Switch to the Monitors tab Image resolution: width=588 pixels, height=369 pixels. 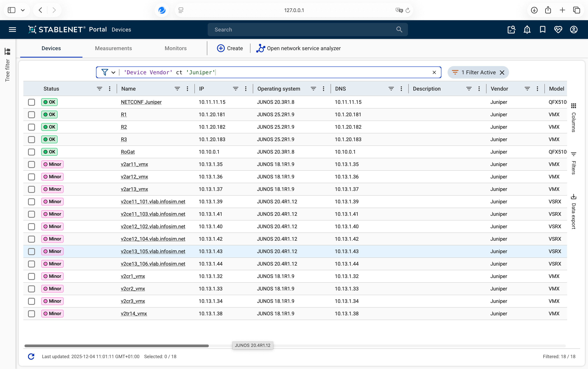coord(176,48)
